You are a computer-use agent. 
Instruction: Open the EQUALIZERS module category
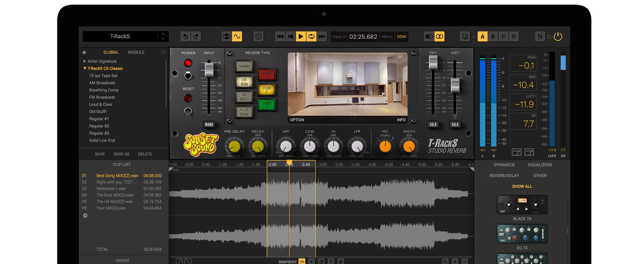pyautogui.click(x=540, y=165)
